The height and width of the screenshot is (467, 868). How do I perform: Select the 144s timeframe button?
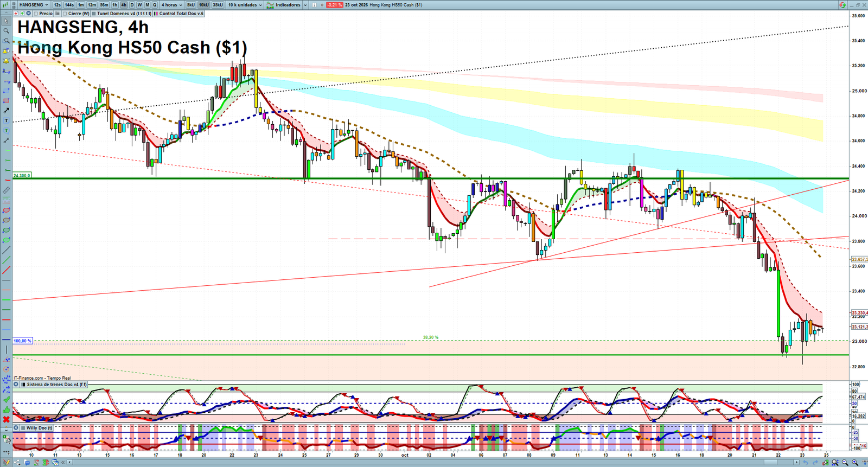69,5
